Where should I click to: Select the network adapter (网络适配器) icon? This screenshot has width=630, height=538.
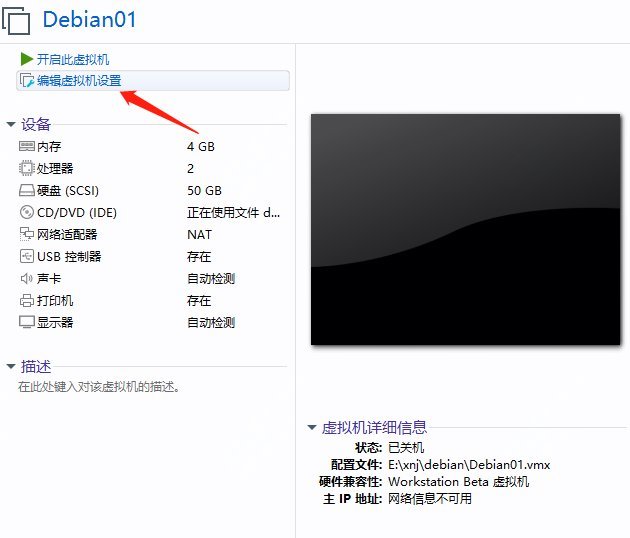pos(27,234)
